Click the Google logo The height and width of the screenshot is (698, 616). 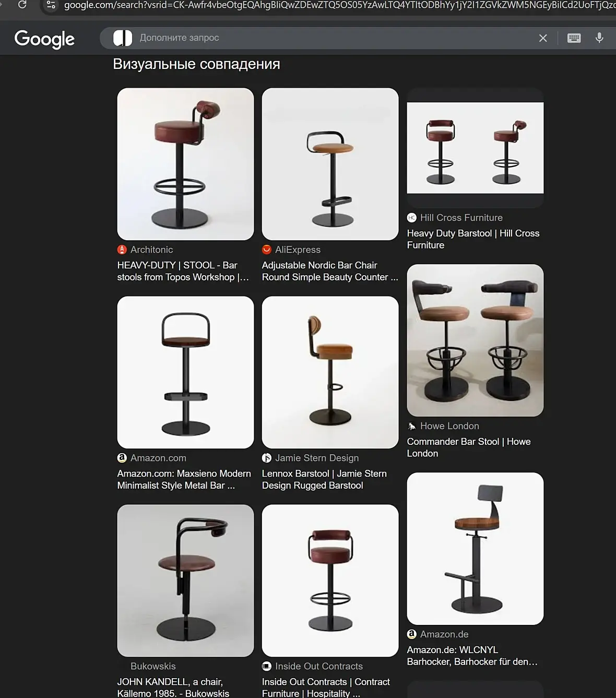pos(44,39)
